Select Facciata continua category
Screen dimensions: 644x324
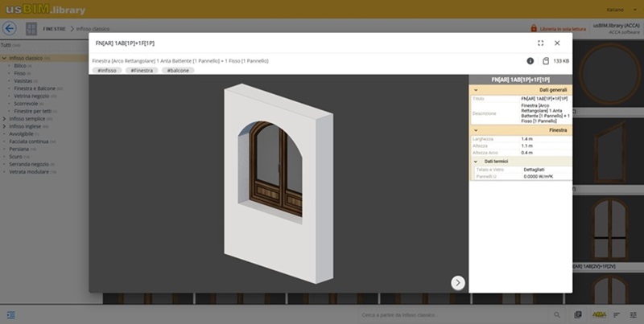[29, 141]
